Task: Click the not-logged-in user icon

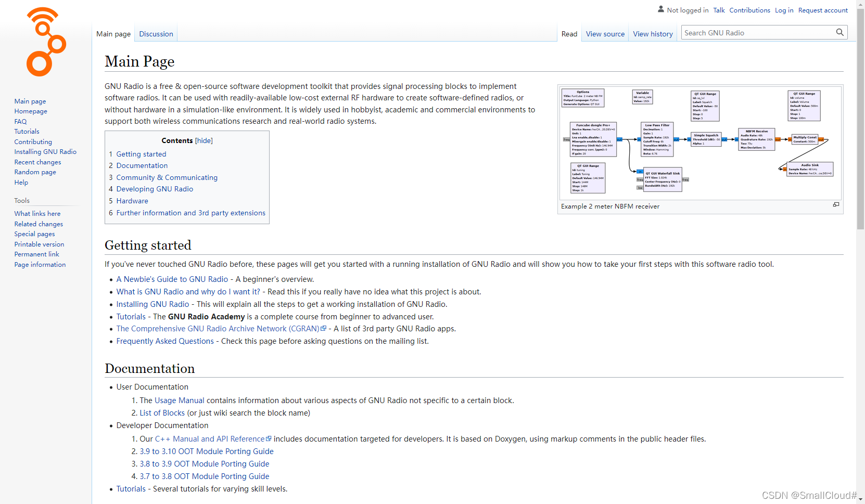Action: click(x=661, y=9)
